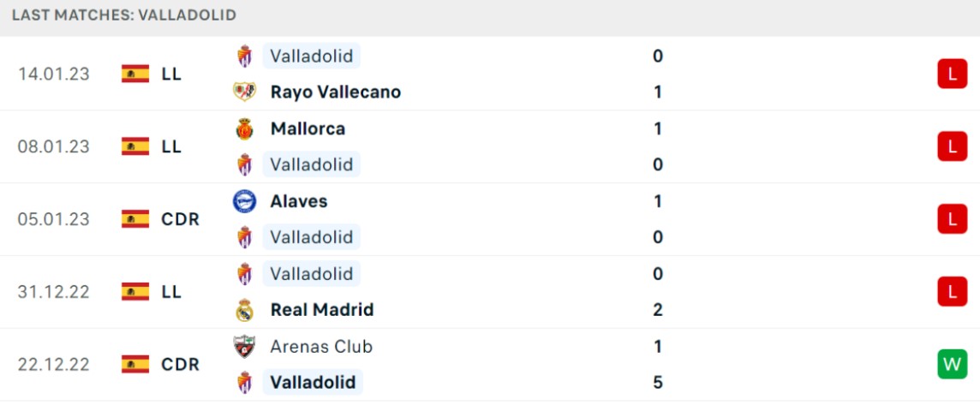Select LL competition label on 31.12.22 row
980x405 pixels.
171,292
